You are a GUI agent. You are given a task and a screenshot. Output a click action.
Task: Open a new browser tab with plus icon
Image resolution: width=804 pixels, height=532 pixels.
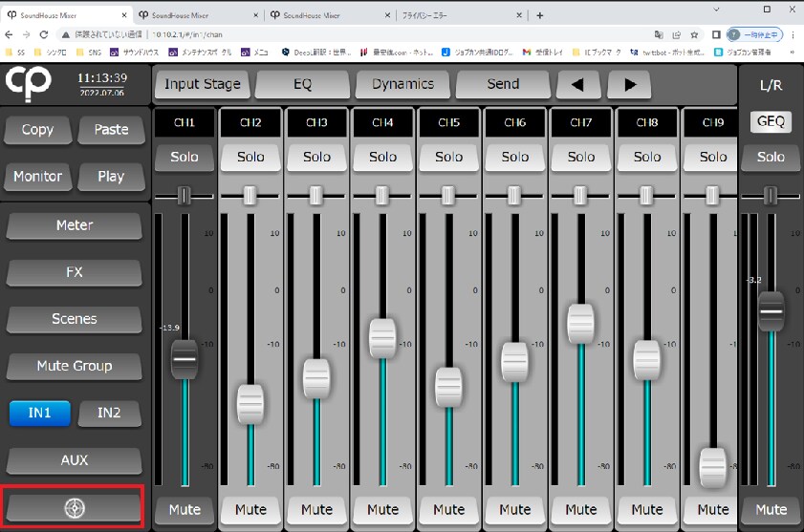tap(539, 15)
